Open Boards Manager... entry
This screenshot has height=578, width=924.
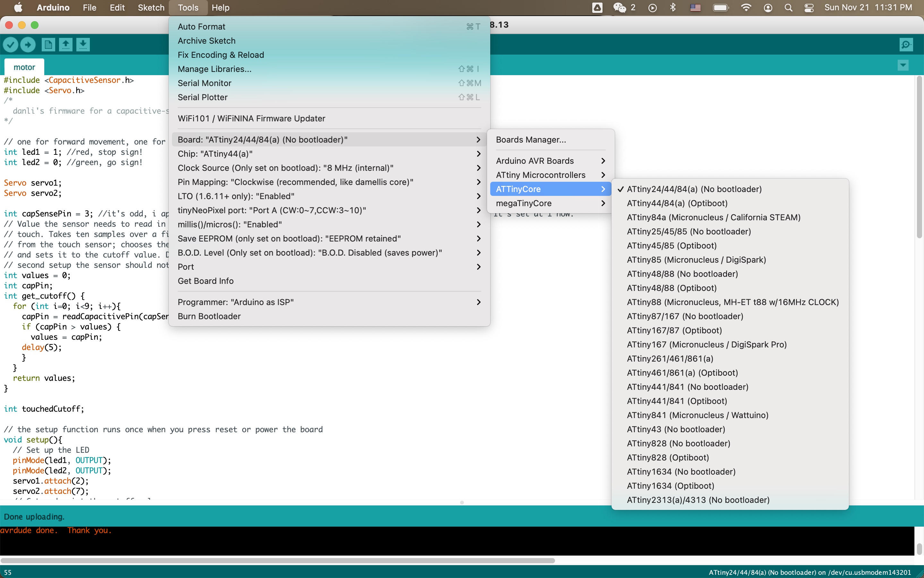coord(551,140)
